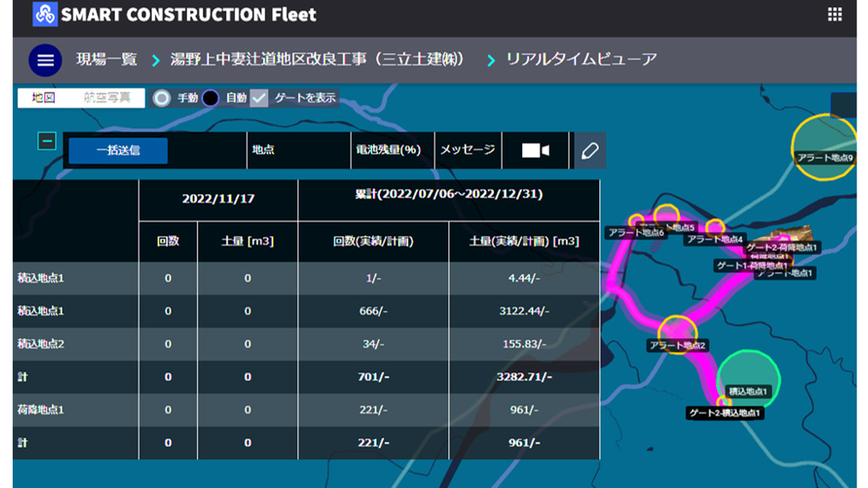The image size is (868, 488).
Task: Click the video camera icon
Action: [535, 150]
